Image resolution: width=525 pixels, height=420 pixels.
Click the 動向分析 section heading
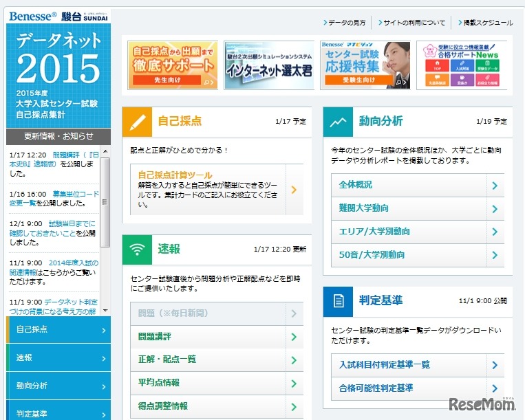point(381,121)
